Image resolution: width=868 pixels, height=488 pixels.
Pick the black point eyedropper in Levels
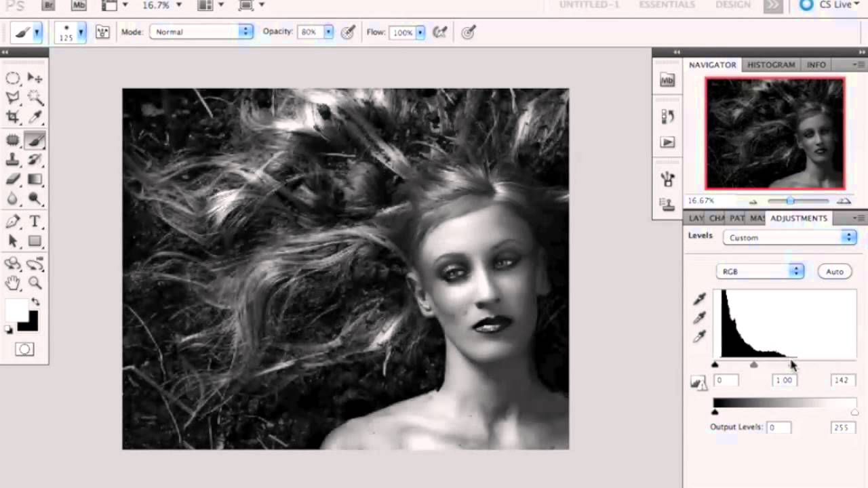[700, 299]
